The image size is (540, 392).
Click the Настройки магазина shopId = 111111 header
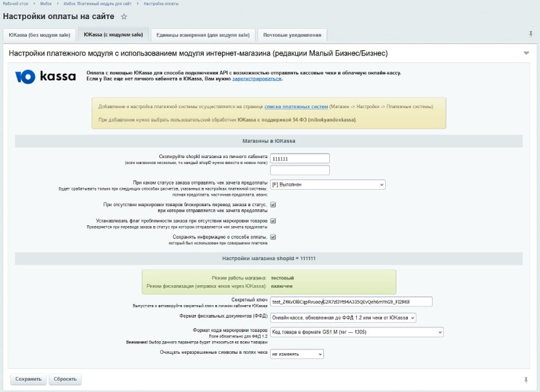(x=269, y=258)
